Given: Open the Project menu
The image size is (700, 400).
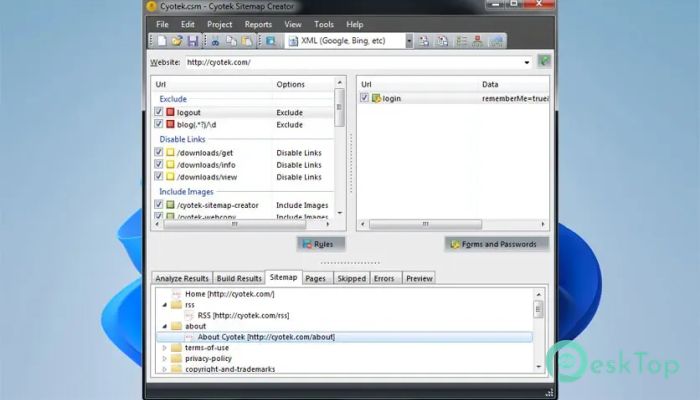Looking at the screenshot, I should [220, 25].
